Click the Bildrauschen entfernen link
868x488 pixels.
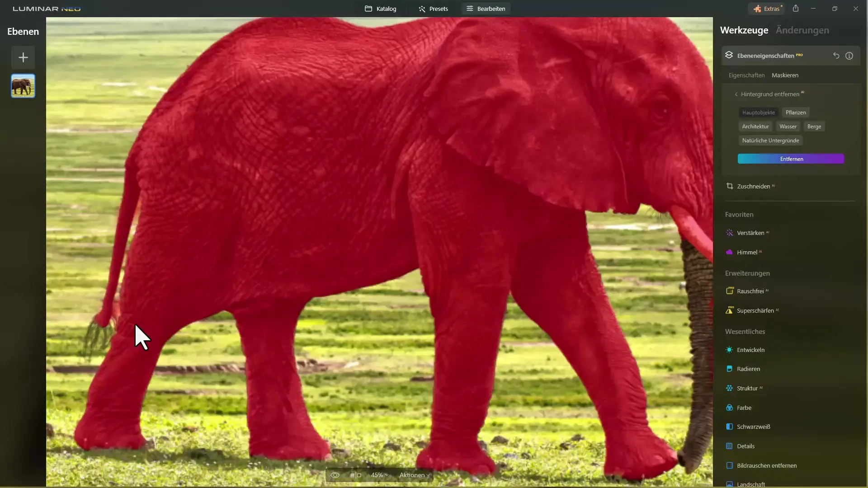[x=767, y=465]
